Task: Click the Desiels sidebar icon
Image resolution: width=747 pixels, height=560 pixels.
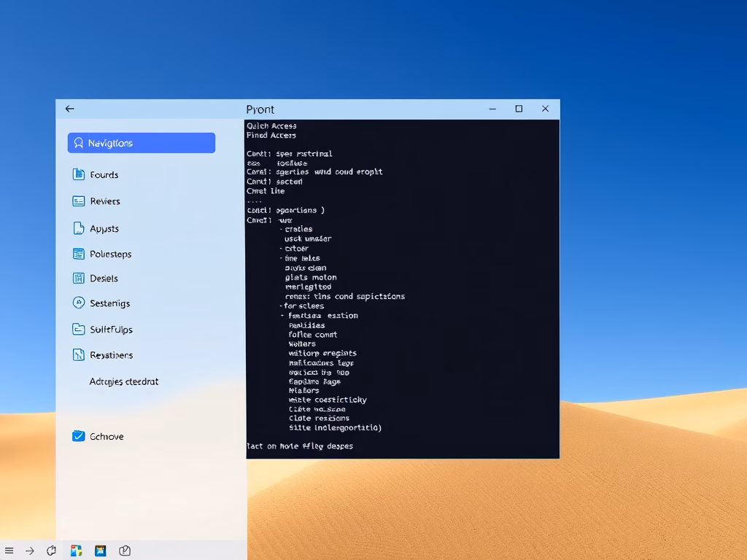Action: (79, 278)
